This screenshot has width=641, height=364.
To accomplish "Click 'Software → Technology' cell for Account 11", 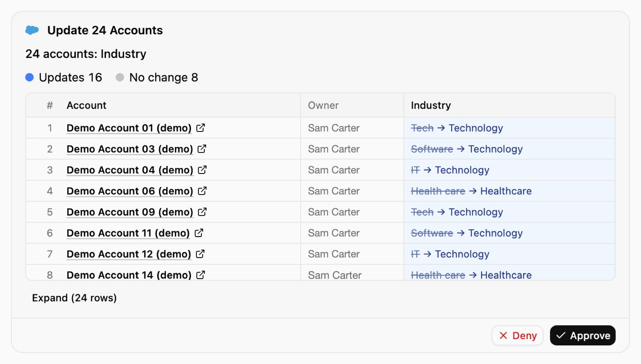I will tap(510, 233).
